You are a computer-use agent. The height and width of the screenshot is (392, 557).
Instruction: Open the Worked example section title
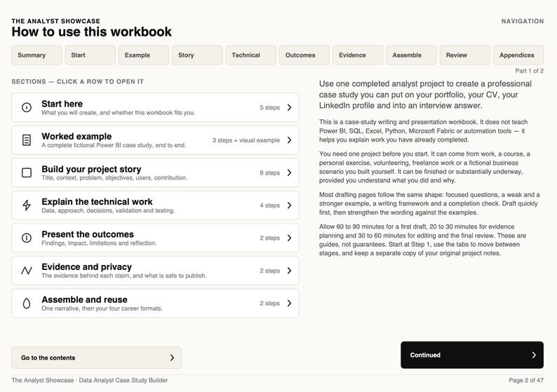(x=76, y=136)
